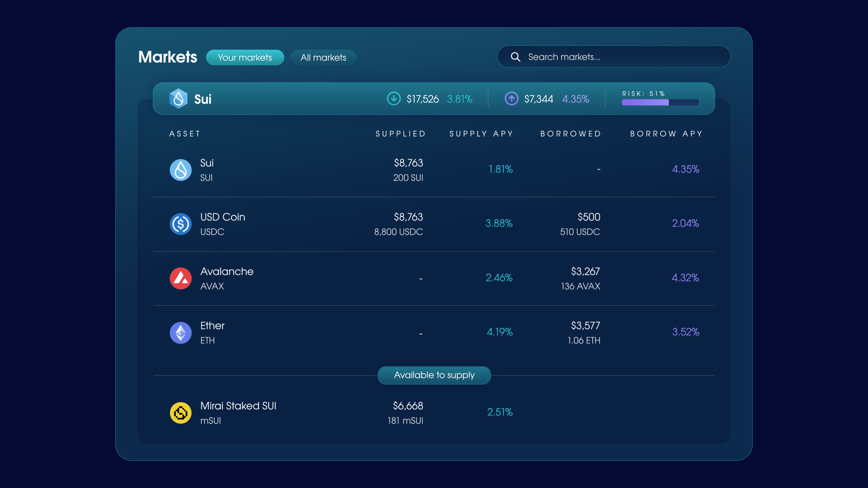Switch to Your markets tab
This screenshot has height=488, width=868.
(x=245, y=57)
